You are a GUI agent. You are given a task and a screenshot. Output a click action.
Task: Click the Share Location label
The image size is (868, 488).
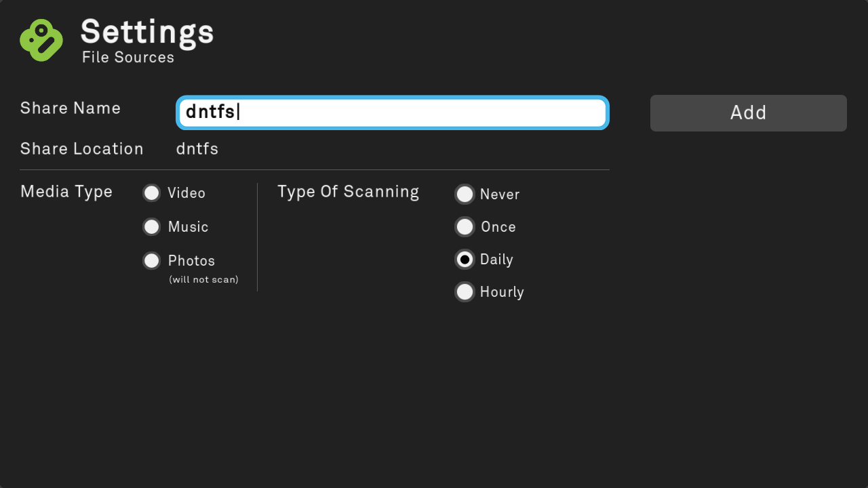point(82,149)
